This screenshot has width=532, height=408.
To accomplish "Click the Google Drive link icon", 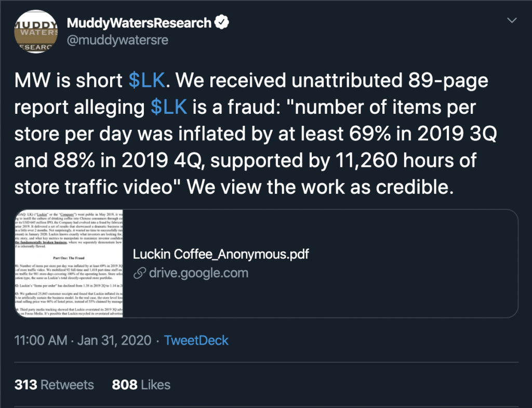I will [138, 272].
